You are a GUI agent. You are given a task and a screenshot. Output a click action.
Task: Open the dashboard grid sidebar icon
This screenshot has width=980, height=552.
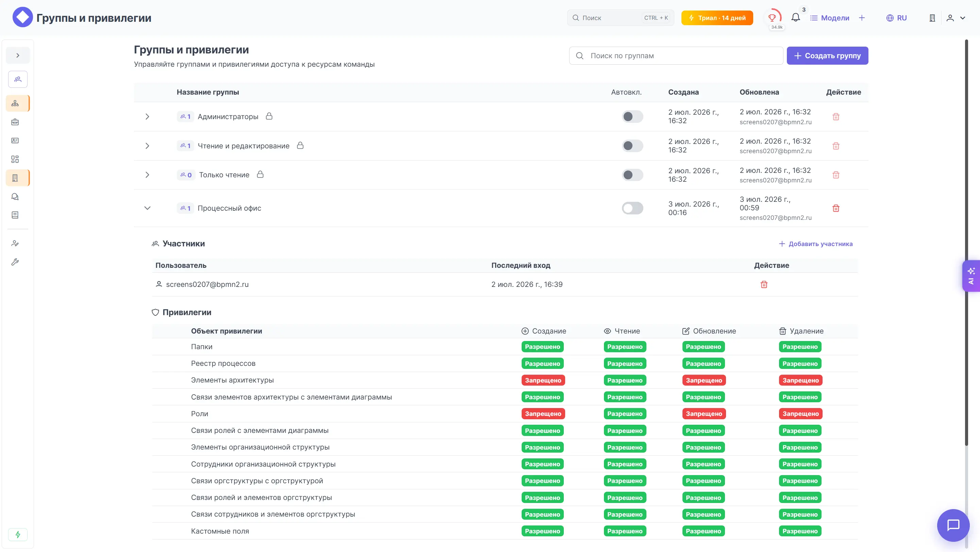(x=15, y=159)
